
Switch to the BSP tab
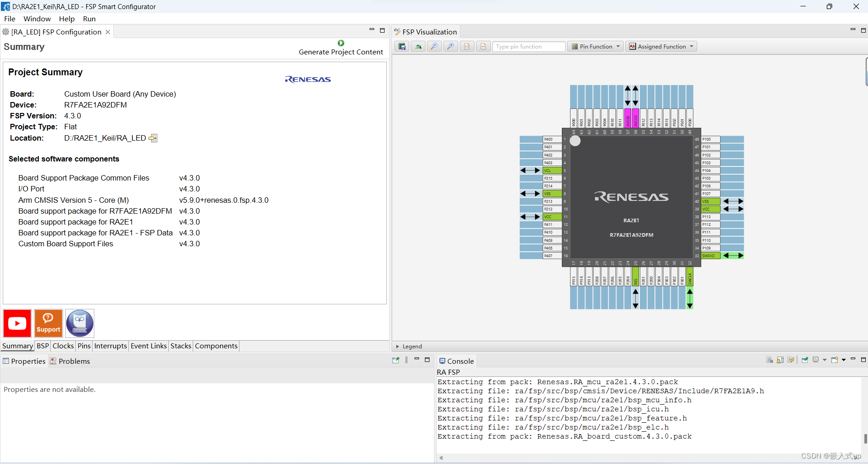(x=43, y=346)
